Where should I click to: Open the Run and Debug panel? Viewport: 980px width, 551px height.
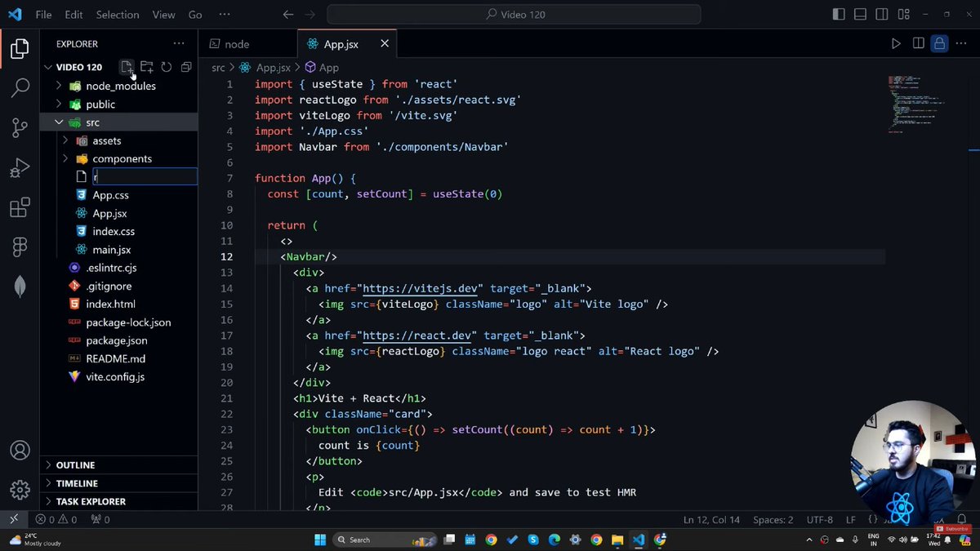[x=18, y=167]
